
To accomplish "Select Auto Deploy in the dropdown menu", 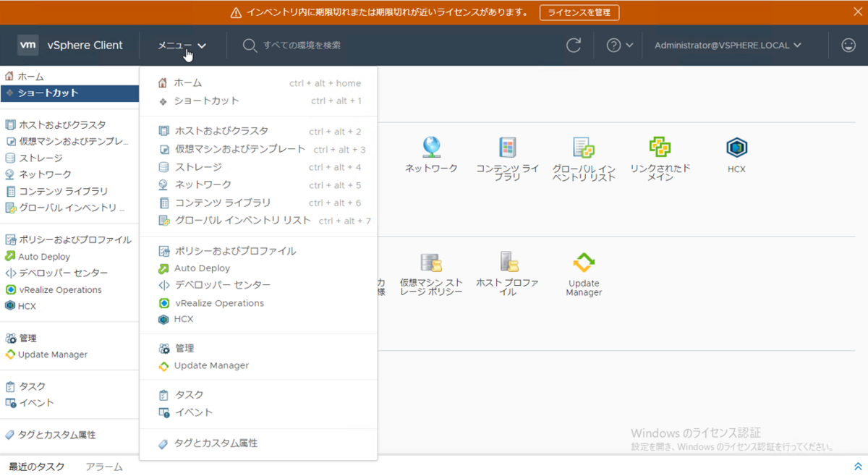I will (x=258, y=268).
